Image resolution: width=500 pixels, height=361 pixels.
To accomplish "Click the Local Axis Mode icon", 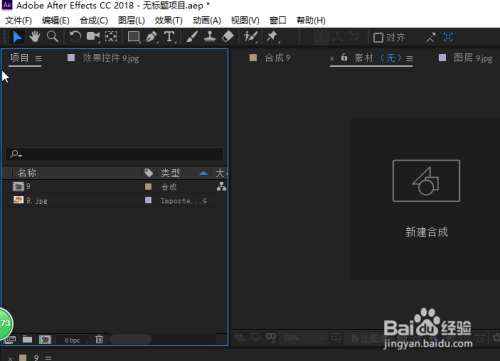I will (321, 37).
